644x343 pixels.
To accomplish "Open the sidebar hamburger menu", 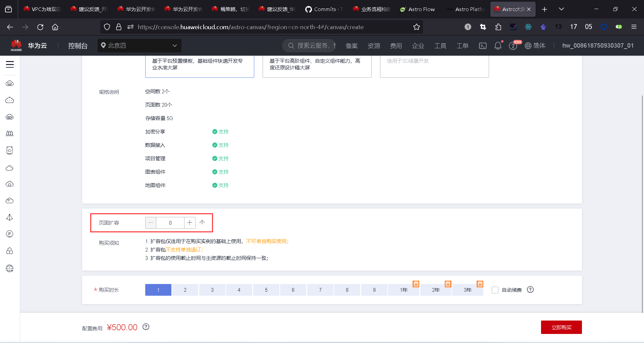I will (10, 64).
